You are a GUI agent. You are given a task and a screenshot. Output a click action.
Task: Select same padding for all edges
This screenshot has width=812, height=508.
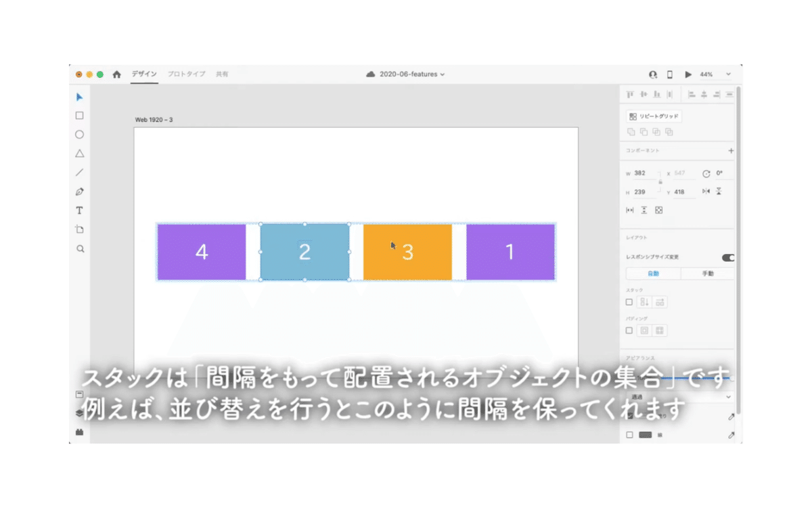645,331
